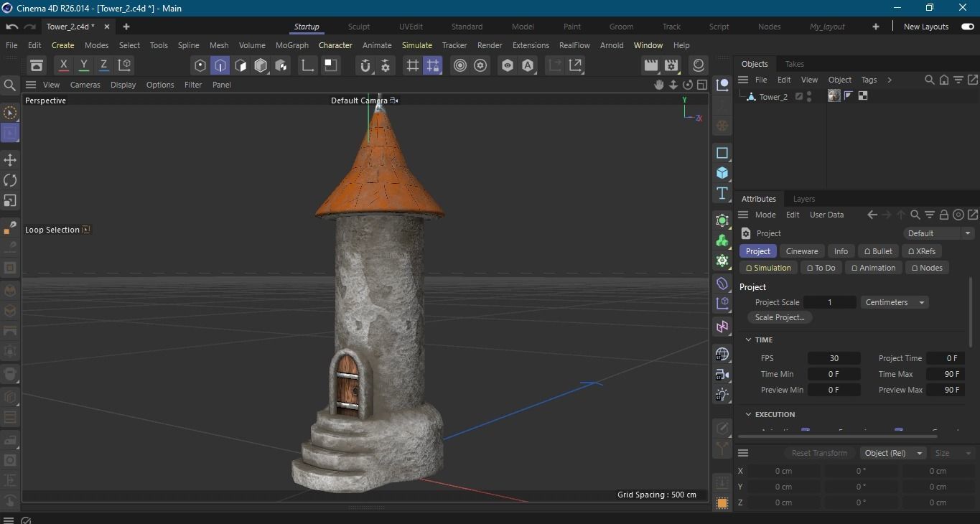980x524 pixels.
Task: Select Points mode icon
Action: (200, 65)
